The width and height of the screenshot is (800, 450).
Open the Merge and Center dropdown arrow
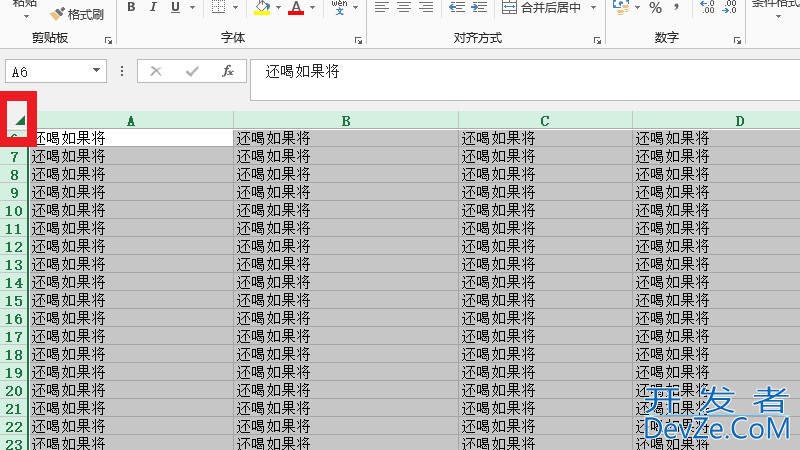[593, 8]
